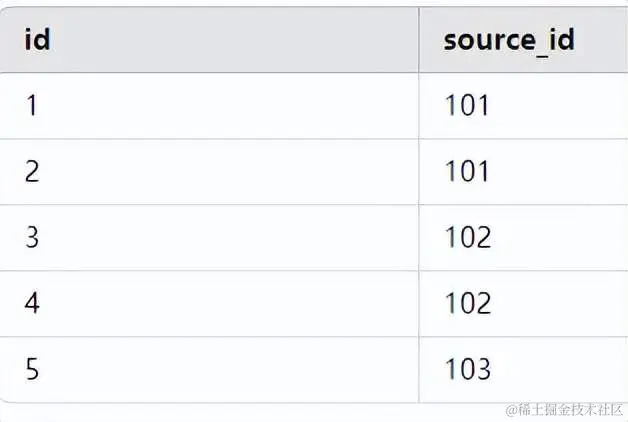Screen dimensions: 628x422
Task: Click source_id 102 in the third row
Action: [x=468, y=237]
